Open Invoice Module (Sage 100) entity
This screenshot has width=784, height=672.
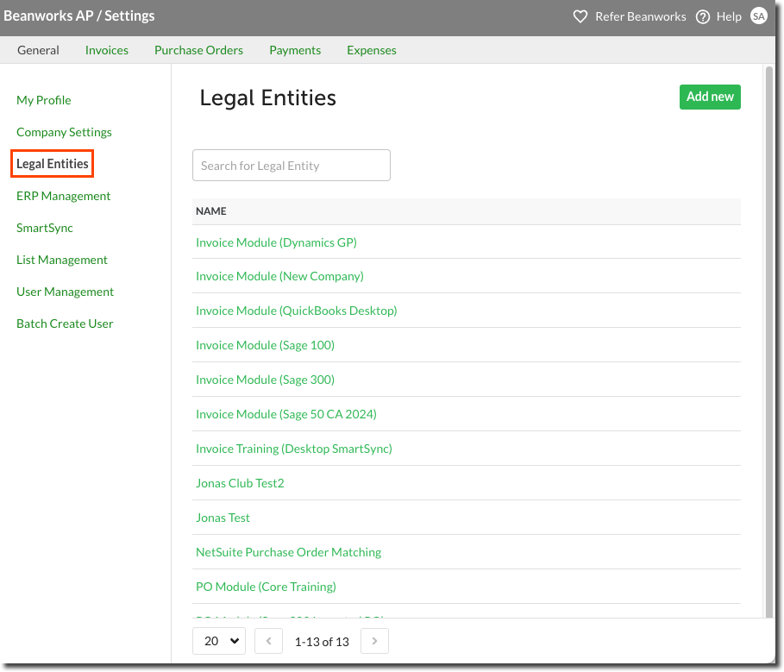coord(265,345)
